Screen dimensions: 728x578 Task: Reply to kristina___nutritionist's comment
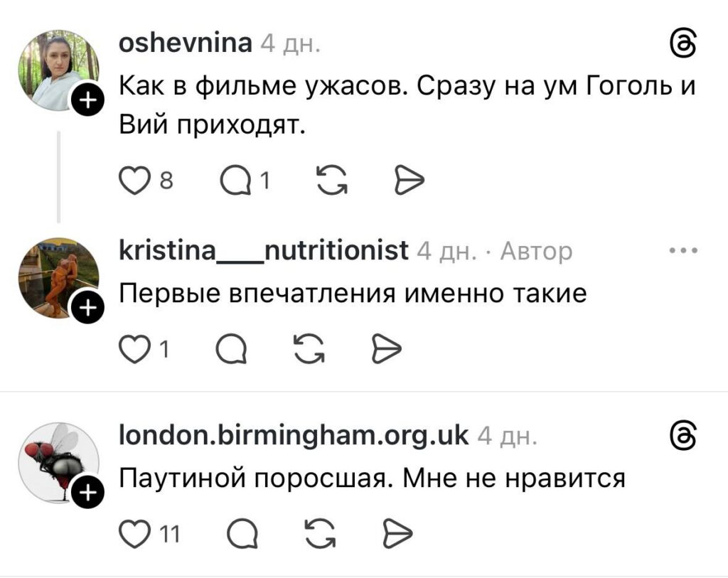click(230, 349)
